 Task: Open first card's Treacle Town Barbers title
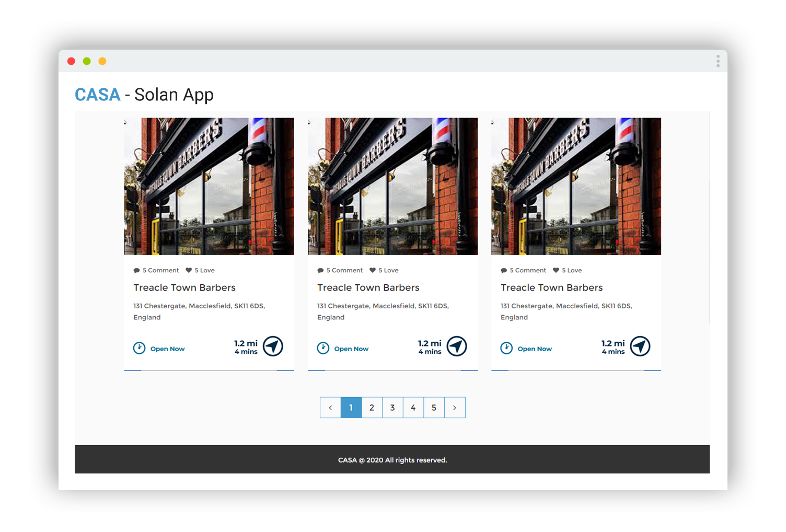point(184,287)
